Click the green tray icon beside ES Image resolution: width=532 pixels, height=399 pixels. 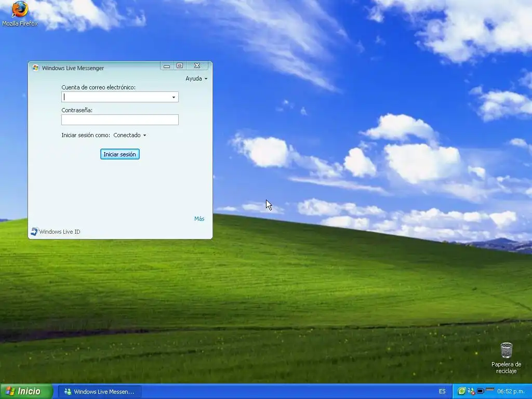(x=461, y=391)
